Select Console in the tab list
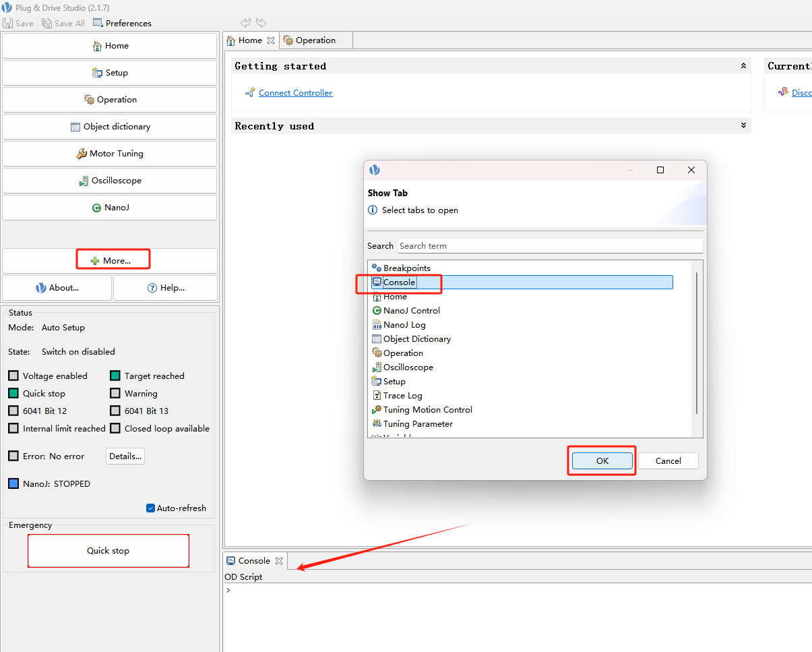Image resolution: width=812 pixels, height=652 pixels. click(x=522, y=283)
